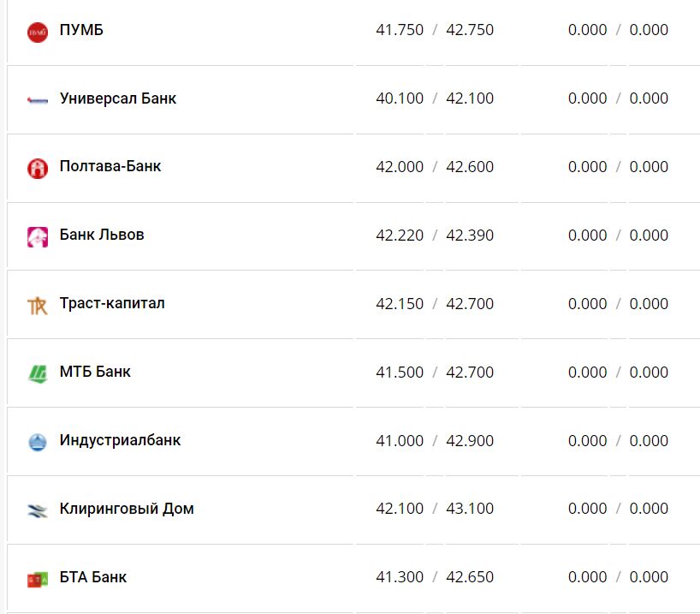The width and height of the screenshot is (700, 614).
Task: Click the БТА Банк logo icon
Action: coord(38,579)
